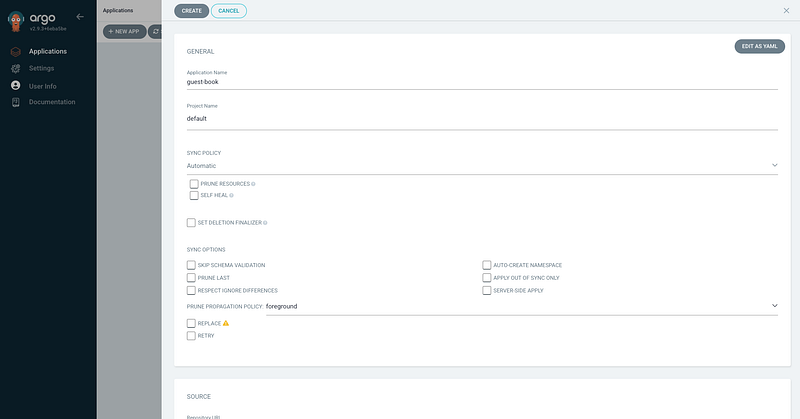Image resolution: width=800 pixels, height=419 pixels.
Task: Enable the Prune Resources checkbox
Action: point(194,184)
